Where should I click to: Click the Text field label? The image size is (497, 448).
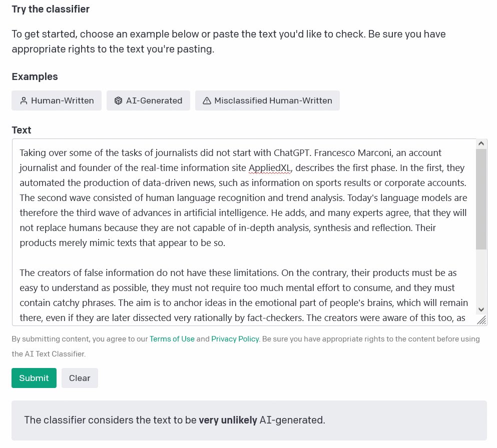tap(21, 130)
